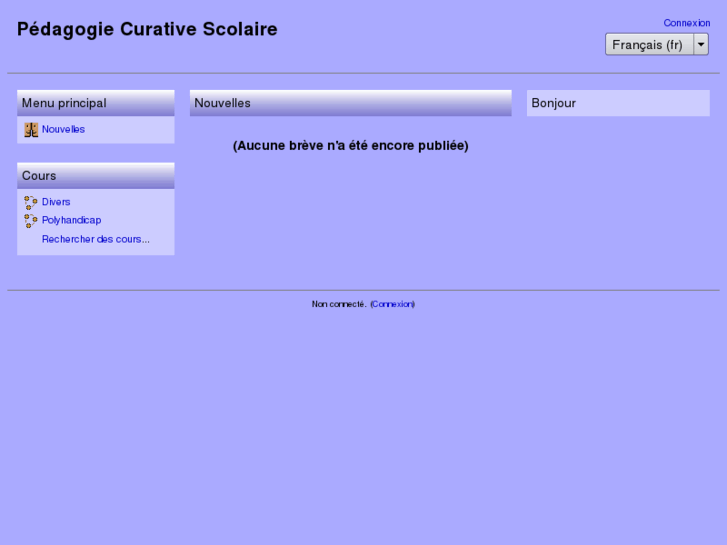The height and width of the screenshot is (545, 727).
Task: Open the Nouvelles link in Menu principal
Action: pyautogui.click(x=63, y=129)
